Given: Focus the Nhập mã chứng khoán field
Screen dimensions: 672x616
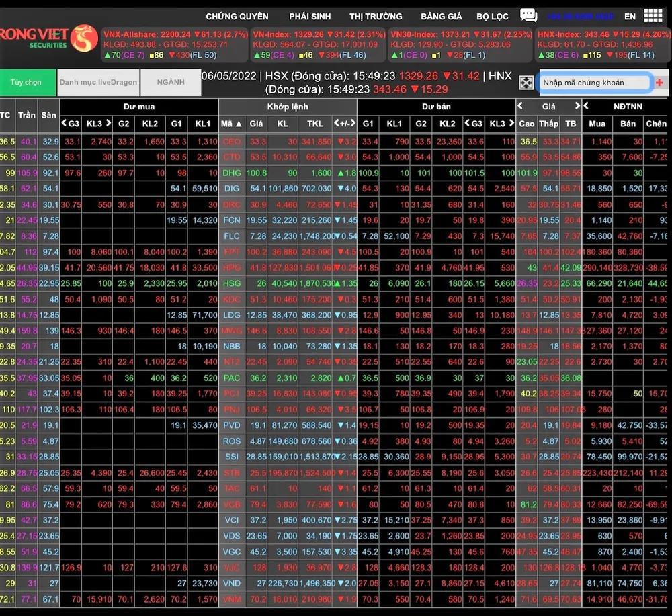Looking at the screenshot, I should click(595, 83).
